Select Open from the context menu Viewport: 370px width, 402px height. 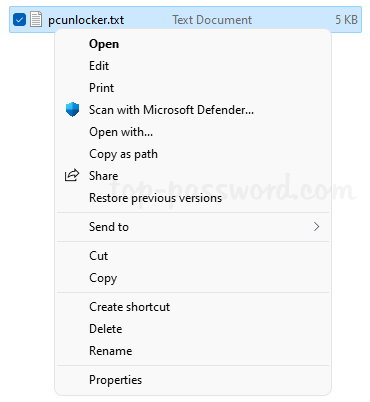point(193,44)
